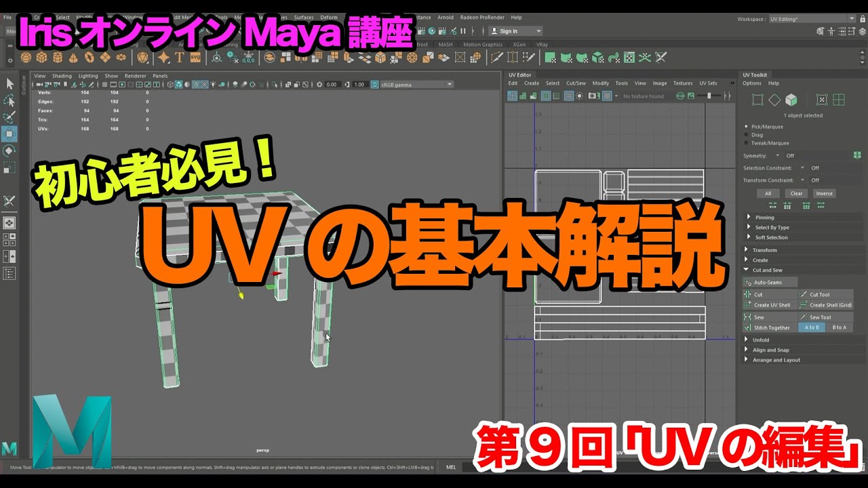The width and height of the screenshot is (868, 488).
Task: Open the Selection Constraint dropdown
Action: point(802,168)
